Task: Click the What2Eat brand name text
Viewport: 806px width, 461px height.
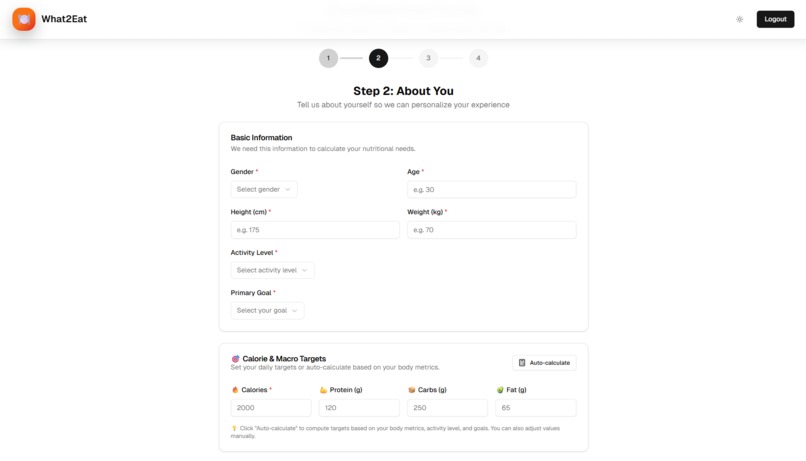Action: (x=64, y=19)
